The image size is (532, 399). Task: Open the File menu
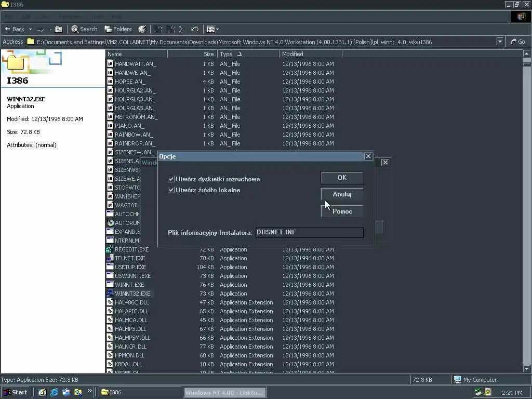9,17
